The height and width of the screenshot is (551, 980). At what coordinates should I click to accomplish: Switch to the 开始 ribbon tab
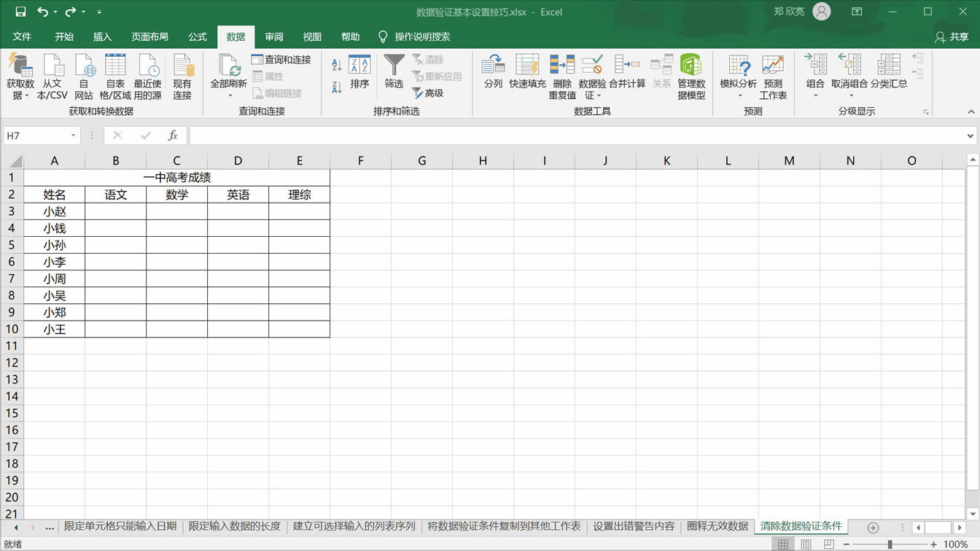[x=63, y=36]
